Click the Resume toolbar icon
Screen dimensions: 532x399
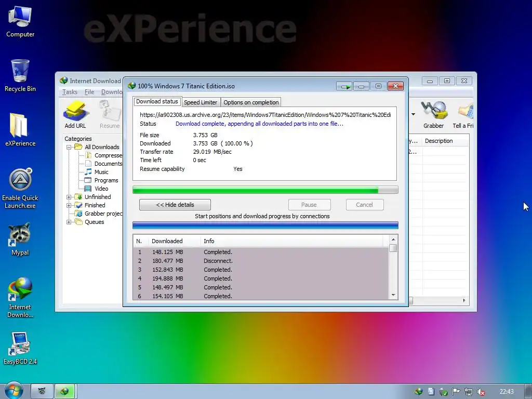[x=110, y=115]
